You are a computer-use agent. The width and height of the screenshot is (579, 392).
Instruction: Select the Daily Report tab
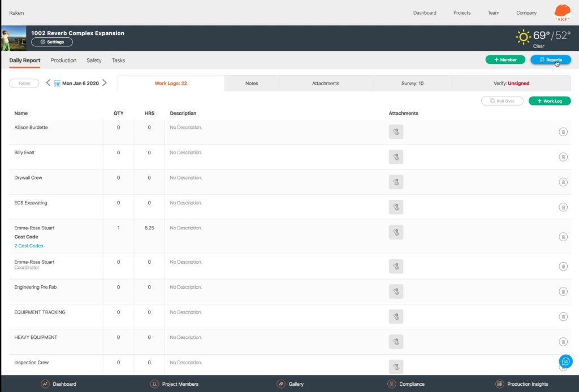pos(25,60)
